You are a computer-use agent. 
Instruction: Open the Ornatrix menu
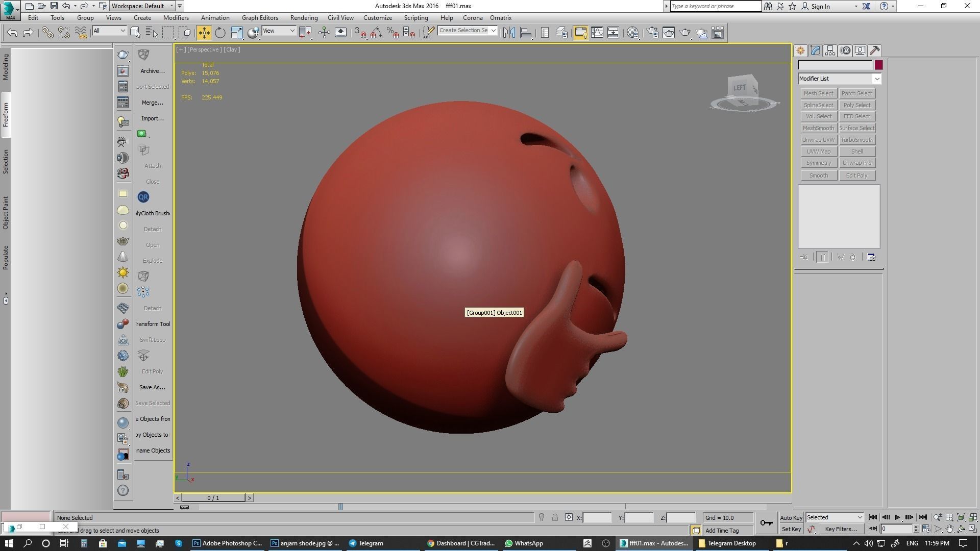click(x=501, y=18)
